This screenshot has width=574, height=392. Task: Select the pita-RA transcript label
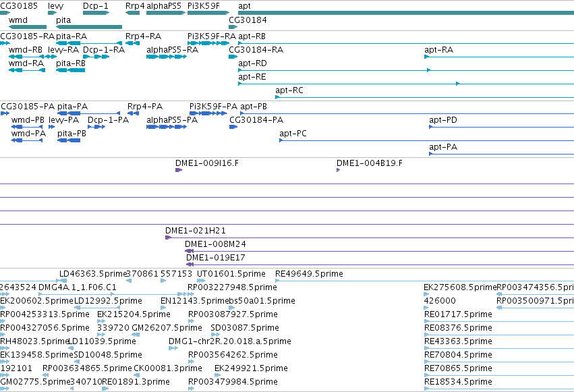tap(71, 36)
